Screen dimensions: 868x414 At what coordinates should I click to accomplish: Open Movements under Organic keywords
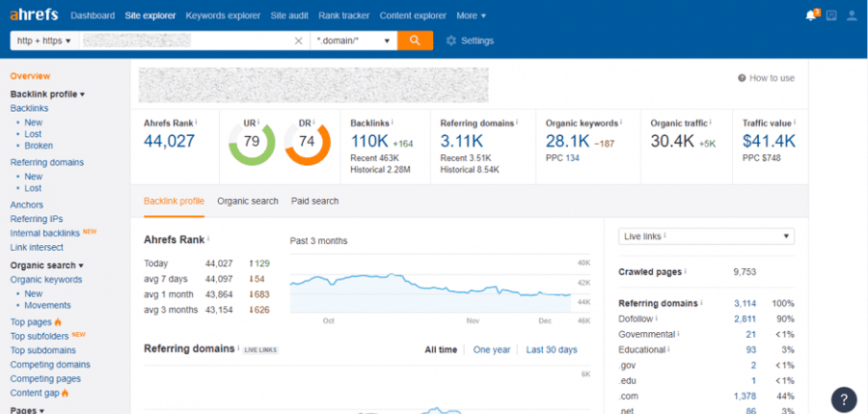pyautogui.click(x=47, y=305)
